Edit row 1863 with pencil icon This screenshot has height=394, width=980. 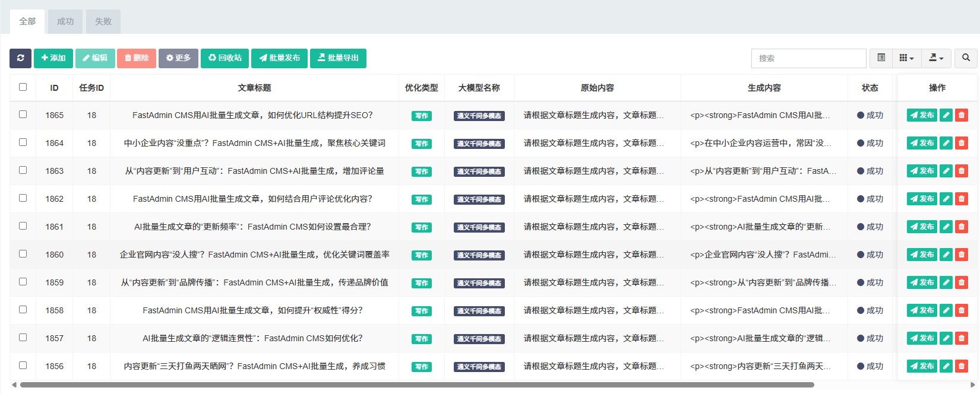point(946,171)
